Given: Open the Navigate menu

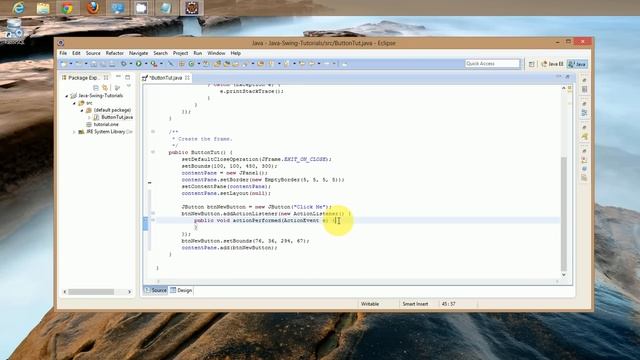Looking at the screenshot, I should pyautogui.click(x=138, y=53).
